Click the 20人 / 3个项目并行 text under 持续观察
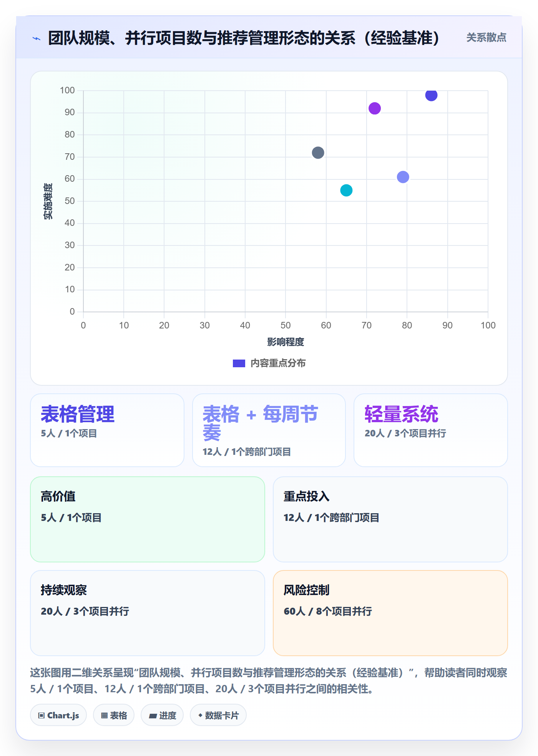Screen dimensions: 538x756 pyautogui.click(x=85, y=611)
